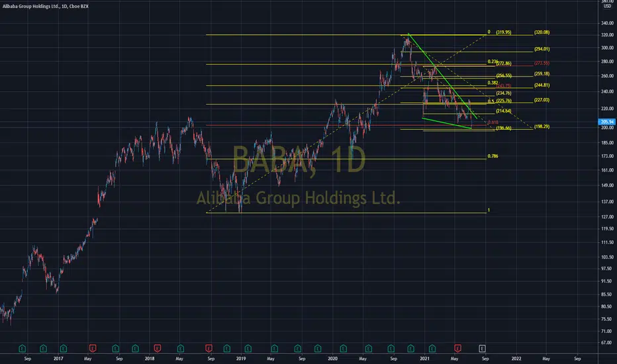Viewport: 617px width, 364px height.
Task: Click the (259.18) level label
Action: click(x=542, y=73)
